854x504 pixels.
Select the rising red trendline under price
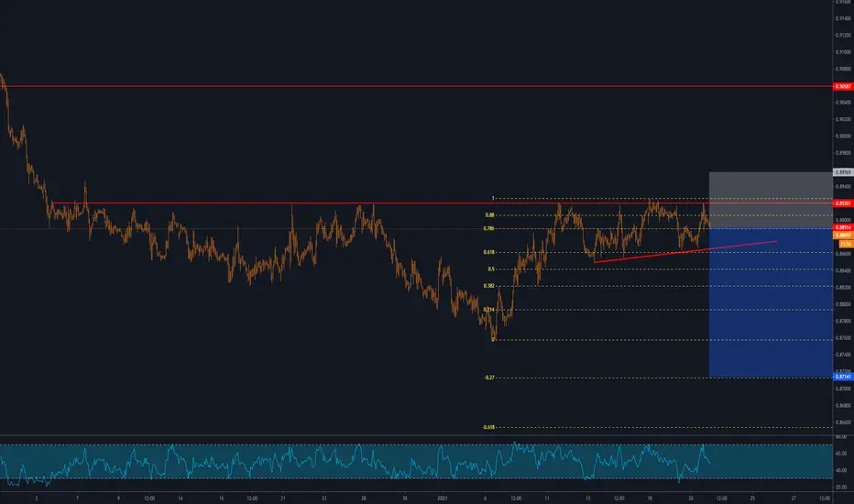(x=685, y=251)
